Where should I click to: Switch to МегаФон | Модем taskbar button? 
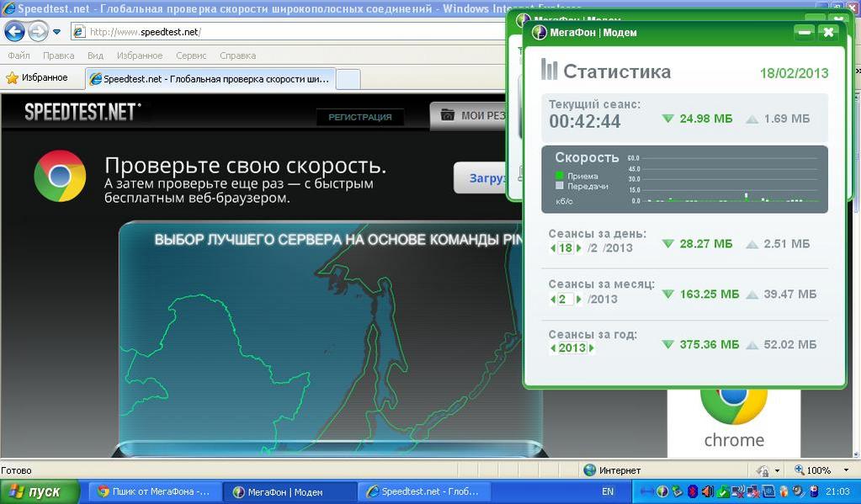291,491
